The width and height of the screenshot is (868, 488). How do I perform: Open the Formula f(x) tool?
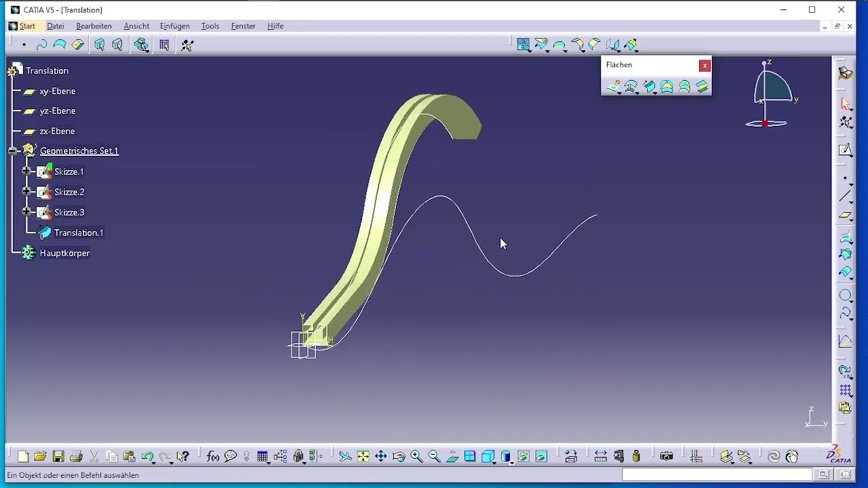pos(213,457)
